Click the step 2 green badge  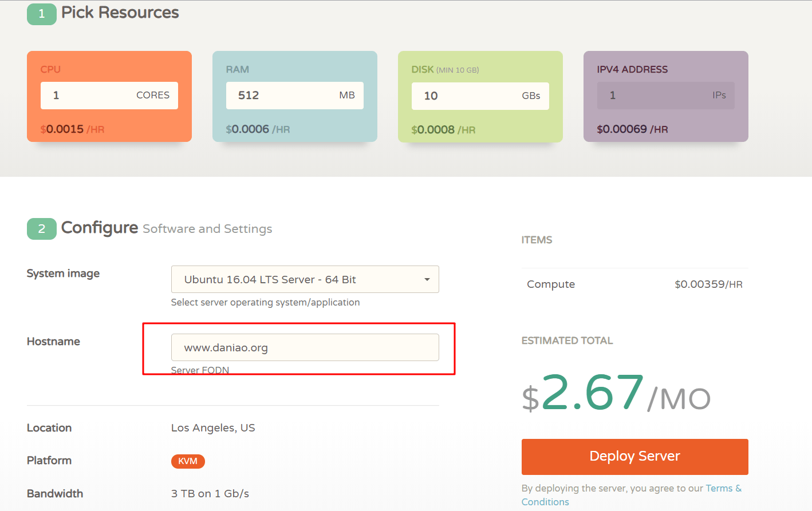42,229
